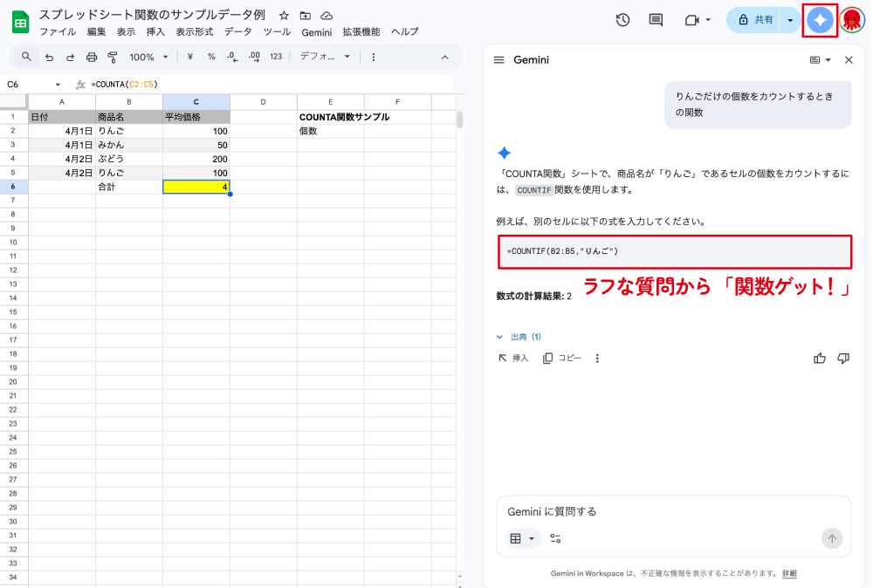This screenshot has width=873, height=588.
Task: Open the Gemini side panel hamburger menu
Action: 498,60
